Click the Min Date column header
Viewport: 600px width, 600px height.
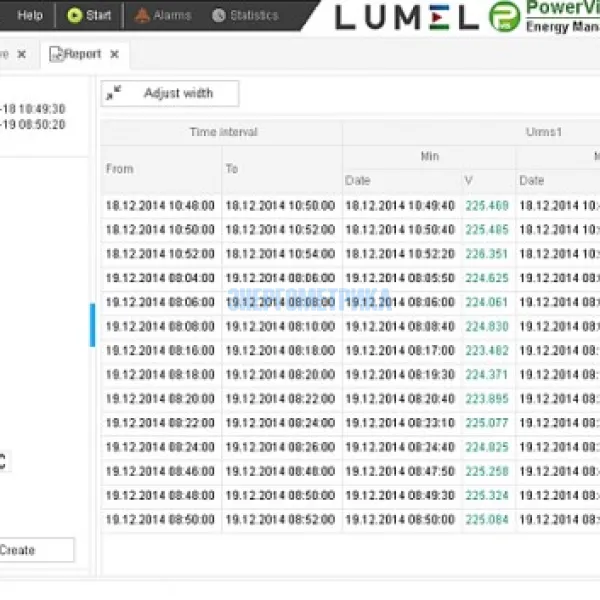[358, 181]
